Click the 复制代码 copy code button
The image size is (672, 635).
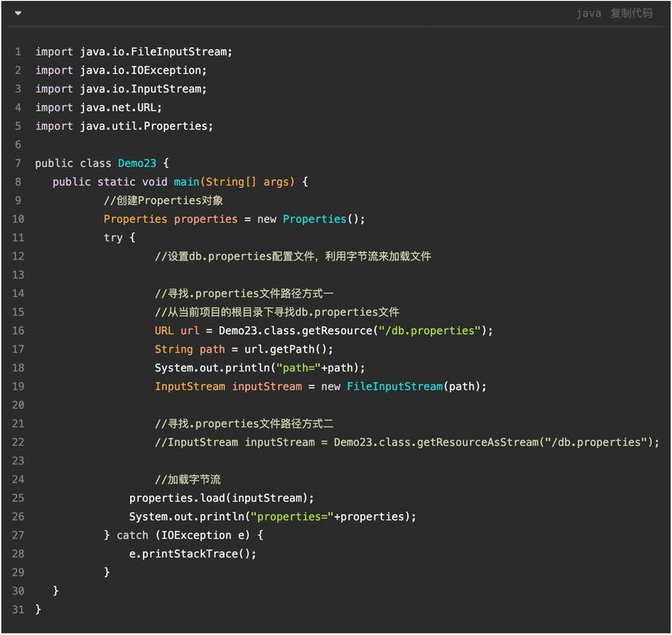pyautogui.click(x=632, y=13)
